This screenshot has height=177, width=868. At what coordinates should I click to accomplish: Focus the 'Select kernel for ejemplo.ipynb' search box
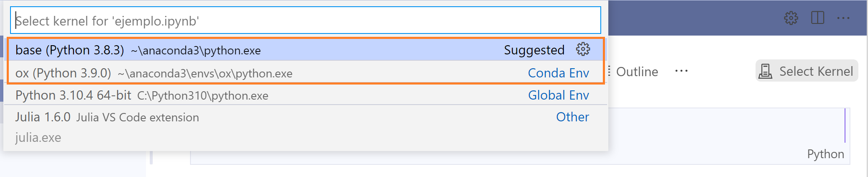[305, 21]
